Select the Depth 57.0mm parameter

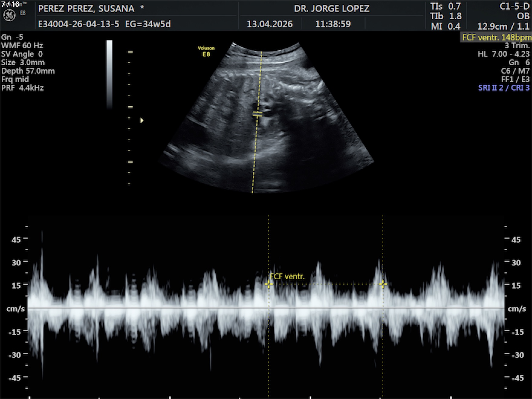coord(28,71)
